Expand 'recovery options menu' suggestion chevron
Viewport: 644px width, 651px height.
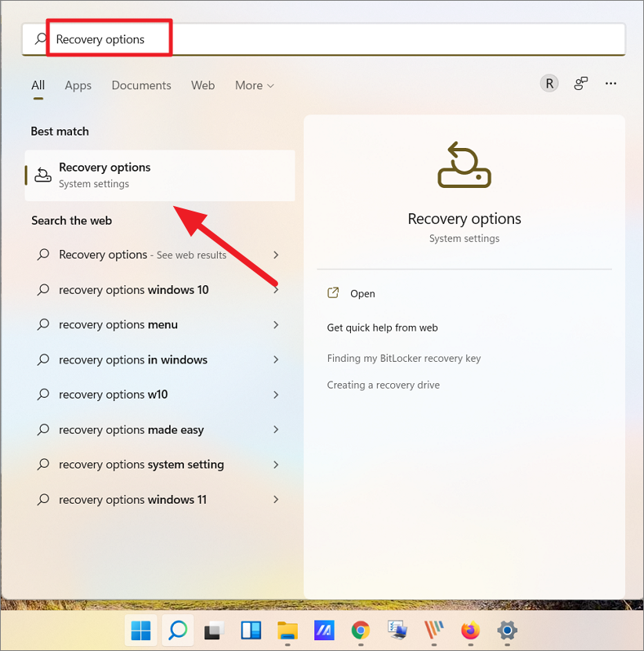(276, 324)
